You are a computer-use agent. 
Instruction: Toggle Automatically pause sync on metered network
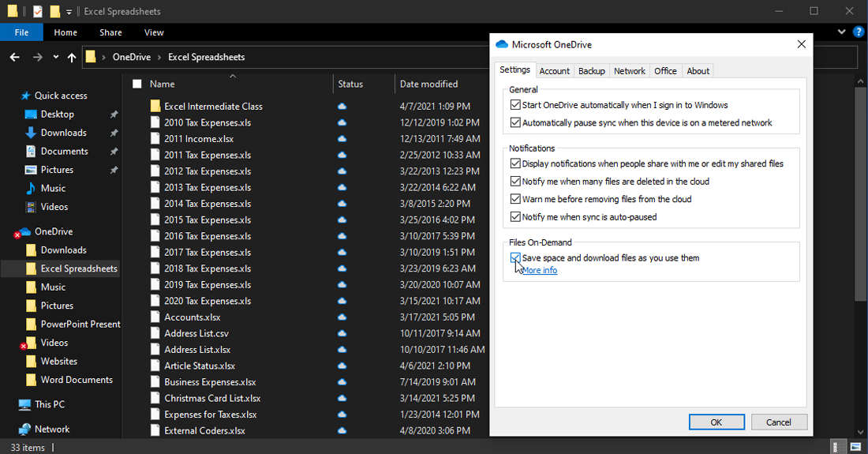pyautogui.click(x=515, y=122)
